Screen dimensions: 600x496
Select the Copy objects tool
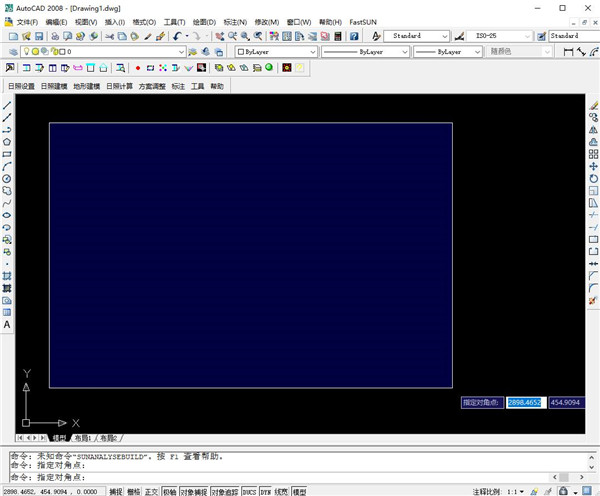pos(593,117)
